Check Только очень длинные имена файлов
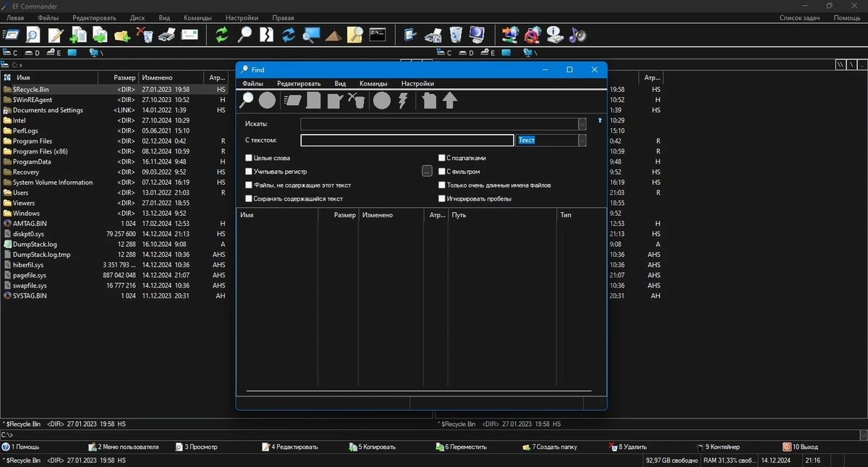The width and height of the screenshot is (868, 467). point(442,185)
